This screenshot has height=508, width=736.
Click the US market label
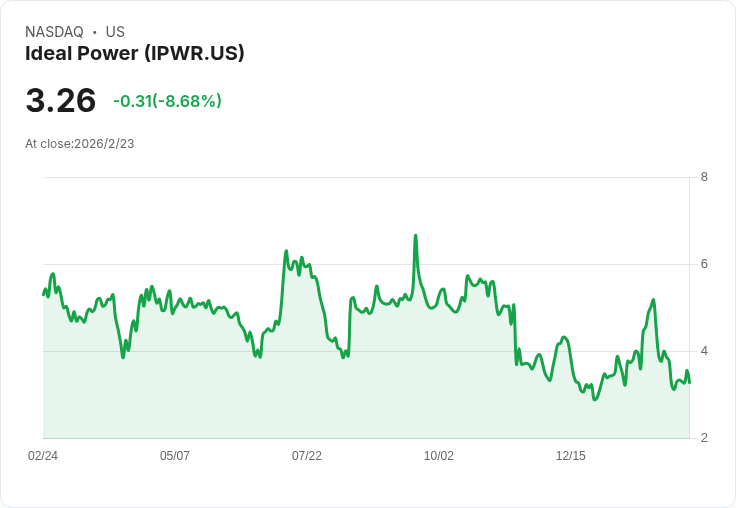click(x=115, y=32)
